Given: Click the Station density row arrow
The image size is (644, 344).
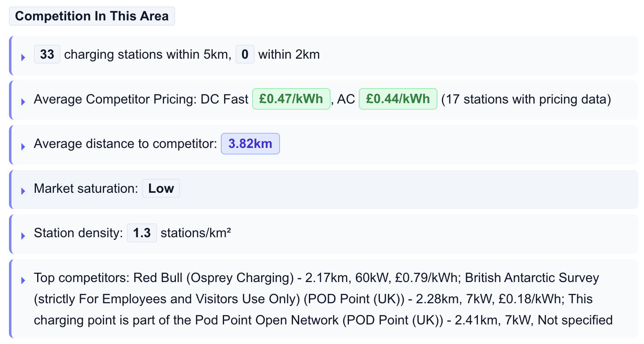Looking at the screenshot, I should click(x=23, y=236).
